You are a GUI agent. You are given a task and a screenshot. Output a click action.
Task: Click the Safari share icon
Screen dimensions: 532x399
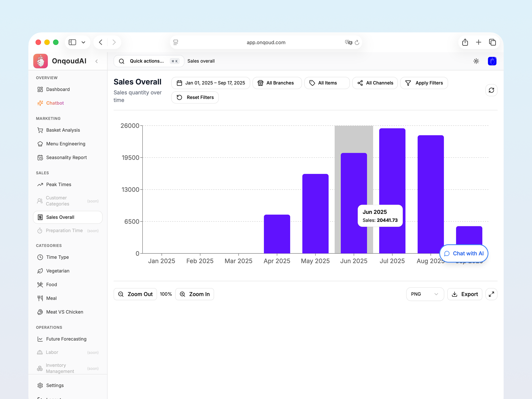[465, 42]
